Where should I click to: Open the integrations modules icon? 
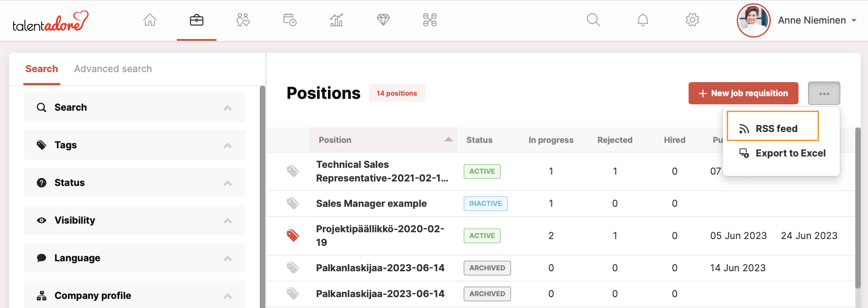pyautogui.click(x=430, y=20)
